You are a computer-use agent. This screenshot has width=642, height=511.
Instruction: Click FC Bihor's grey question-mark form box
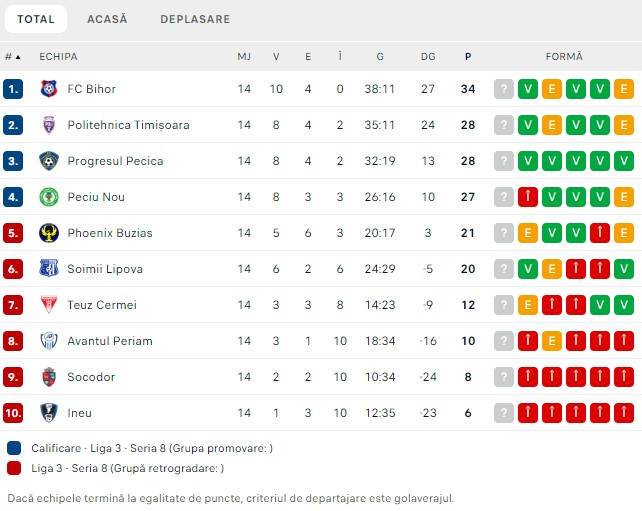[504, 89]
